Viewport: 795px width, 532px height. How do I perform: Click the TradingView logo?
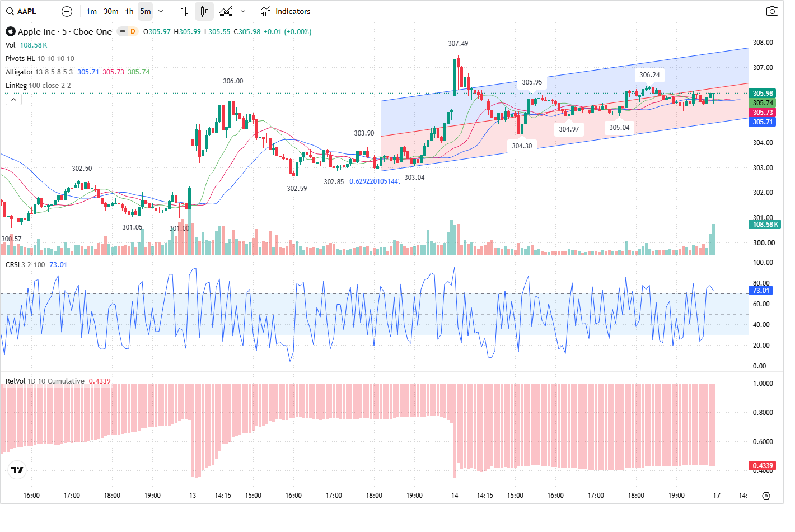coord(17,470)
